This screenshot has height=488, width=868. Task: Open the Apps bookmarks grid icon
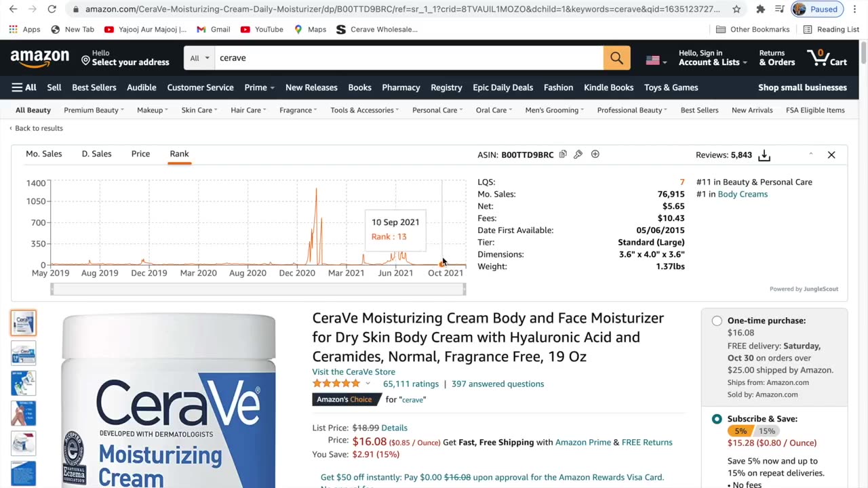pyautogui.click(x=25, y=29)
